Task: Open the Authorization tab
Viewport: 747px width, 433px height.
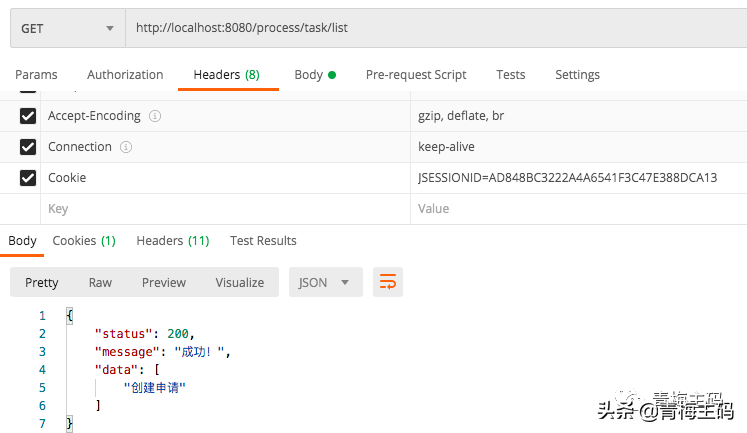Action: [125, 75]
